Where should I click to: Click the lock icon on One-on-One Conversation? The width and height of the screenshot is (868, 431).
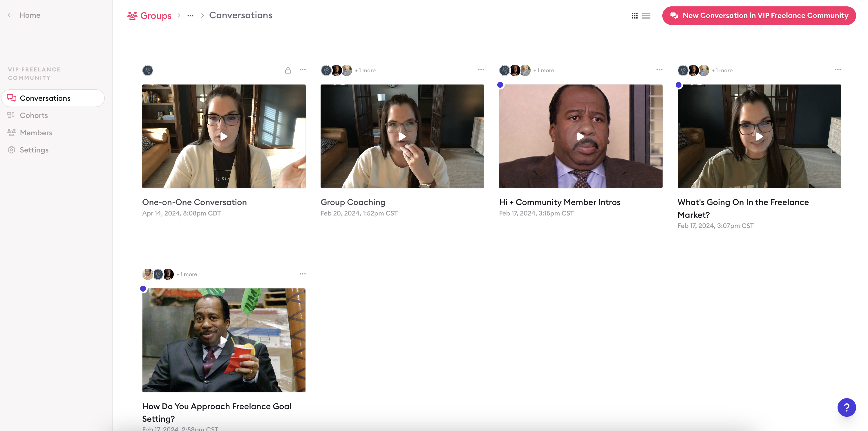point(288,70)
